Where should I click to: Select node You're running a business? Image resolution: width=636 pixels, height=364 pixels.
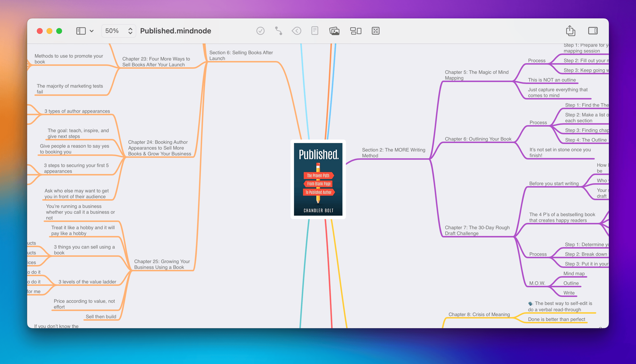click(x=80, y=212)
